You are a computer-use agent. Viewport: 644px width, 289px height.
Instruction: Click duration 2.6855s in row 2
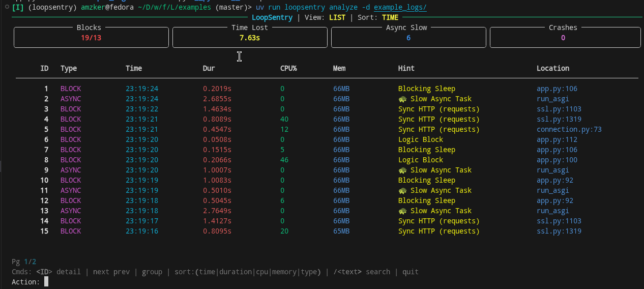pos(217,99)
